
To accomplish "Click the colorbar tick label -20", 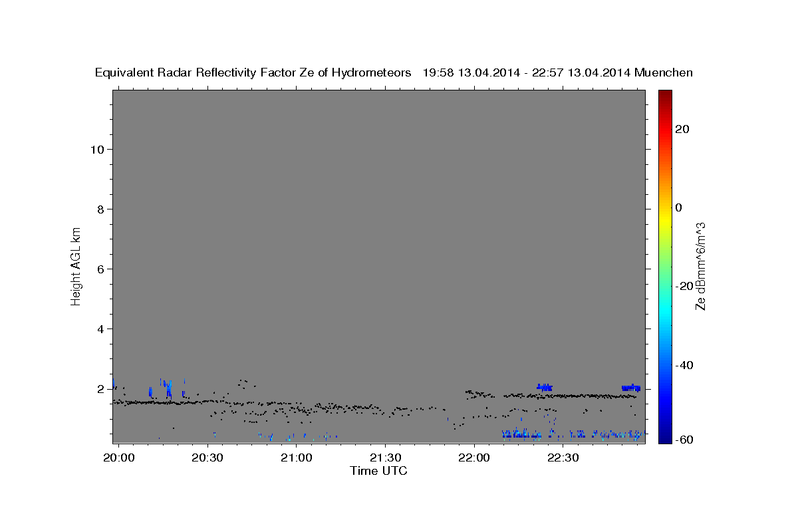I will (x=684, y=286).
